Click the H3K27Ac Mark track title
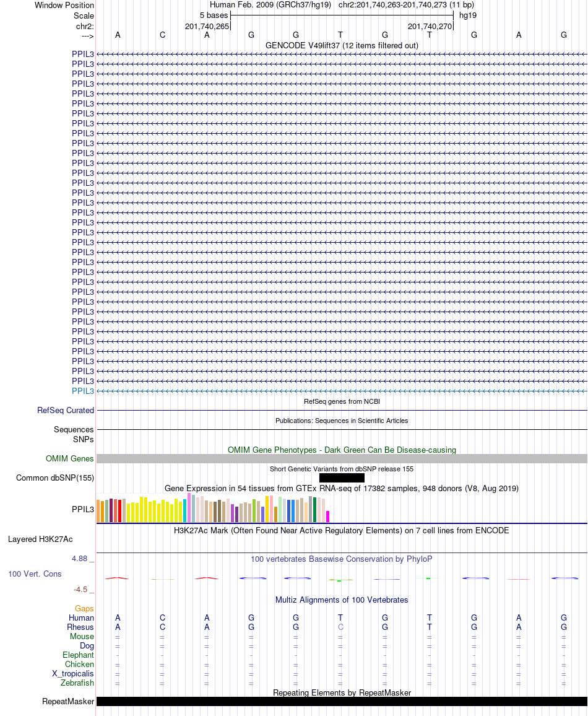This screenshot has width=588, height=716. click(x=342, y=531)
